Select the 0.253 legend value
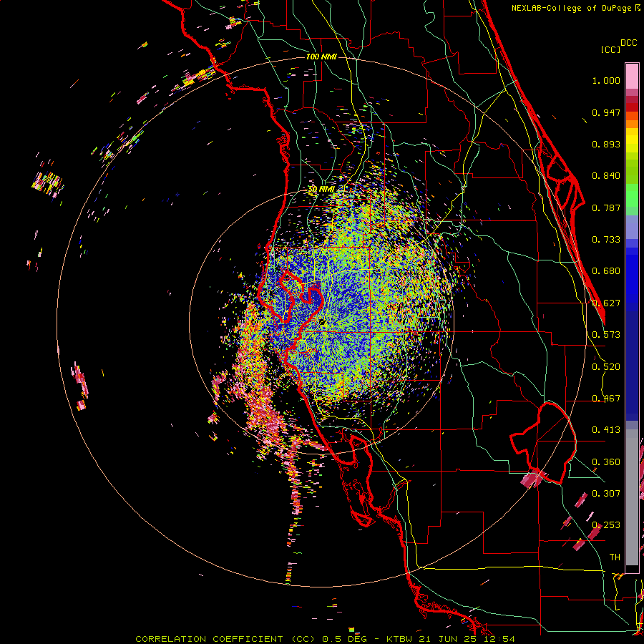The width and height of the screenshot is (644, 644). [606, 525]
